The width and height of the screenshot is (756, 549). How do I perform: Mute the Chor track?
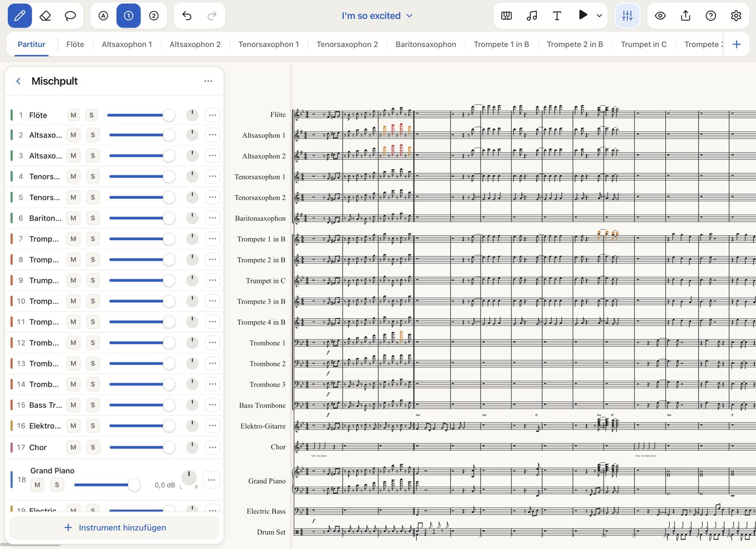(73, 447)
